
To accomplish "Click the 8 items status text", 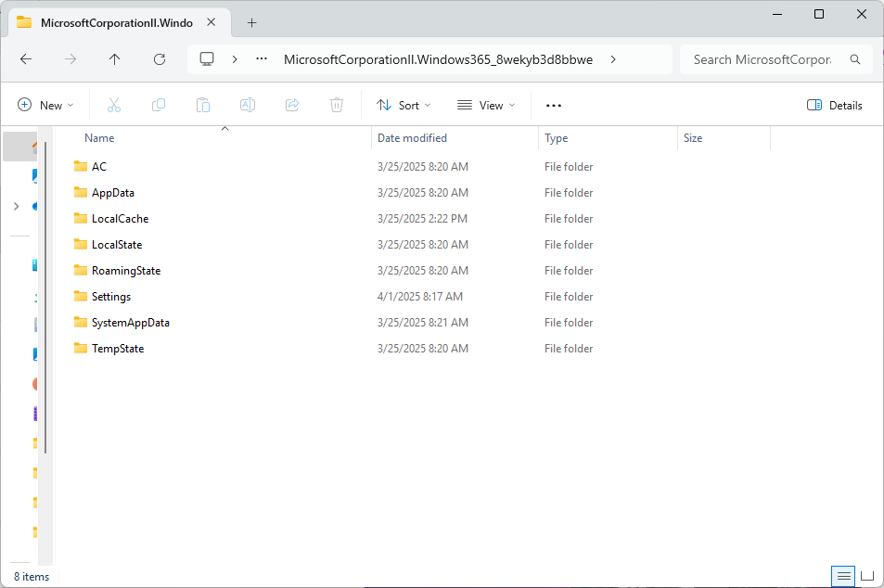I will click(32, 577).
